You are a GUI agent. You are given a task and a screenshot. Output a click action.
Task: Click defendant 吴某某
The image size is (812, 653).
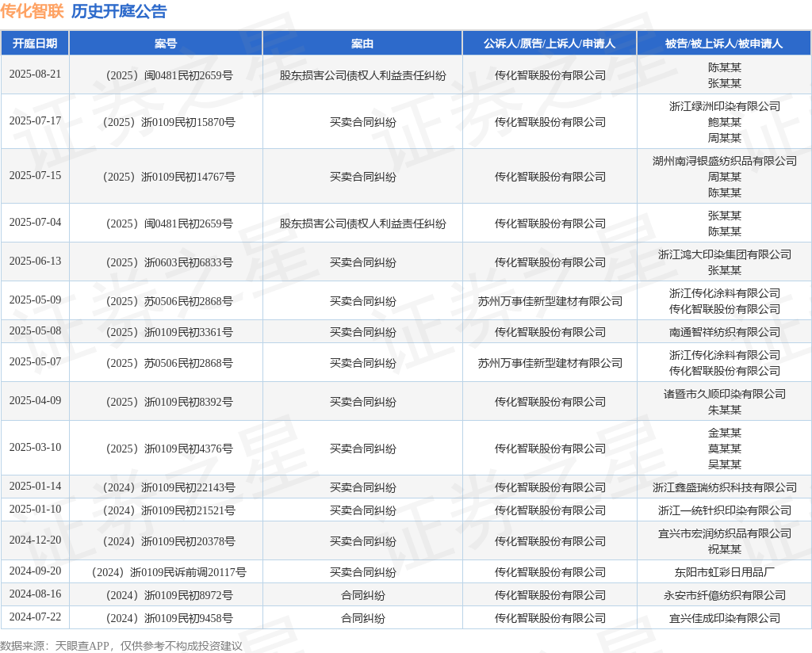pyautogui.click(x=725, y=464)
